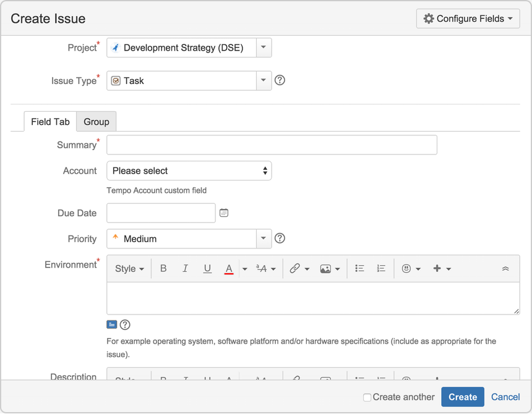Click the 'Tempo Account custom field' text
This screenshot has width=532, height=414.
click(157, 190)
